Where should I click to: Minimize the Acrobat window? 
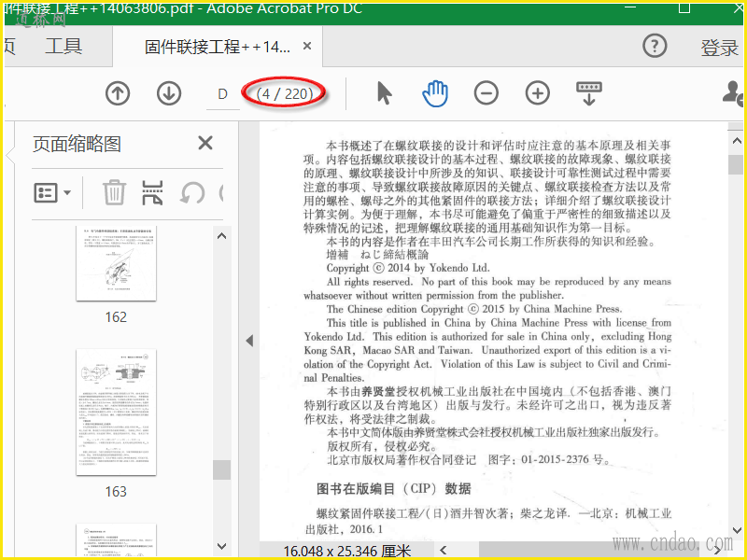click(x=630, y=7)
